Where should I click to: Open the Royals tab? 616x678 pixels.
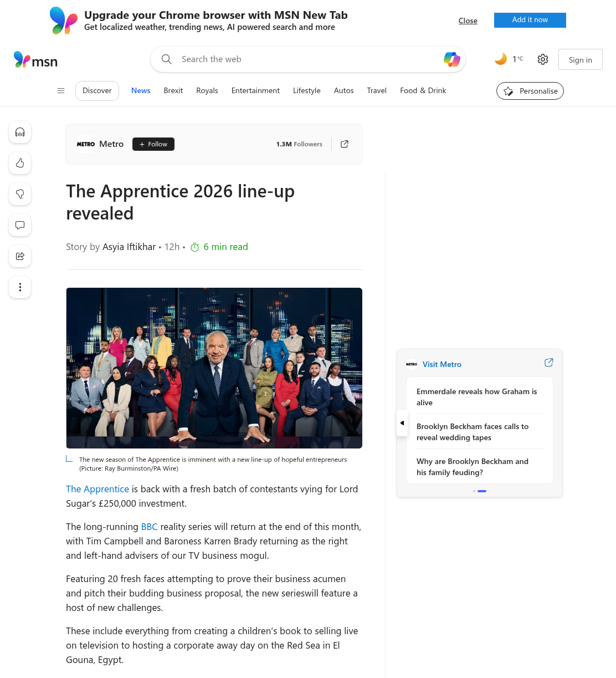[x=207, y=91]
